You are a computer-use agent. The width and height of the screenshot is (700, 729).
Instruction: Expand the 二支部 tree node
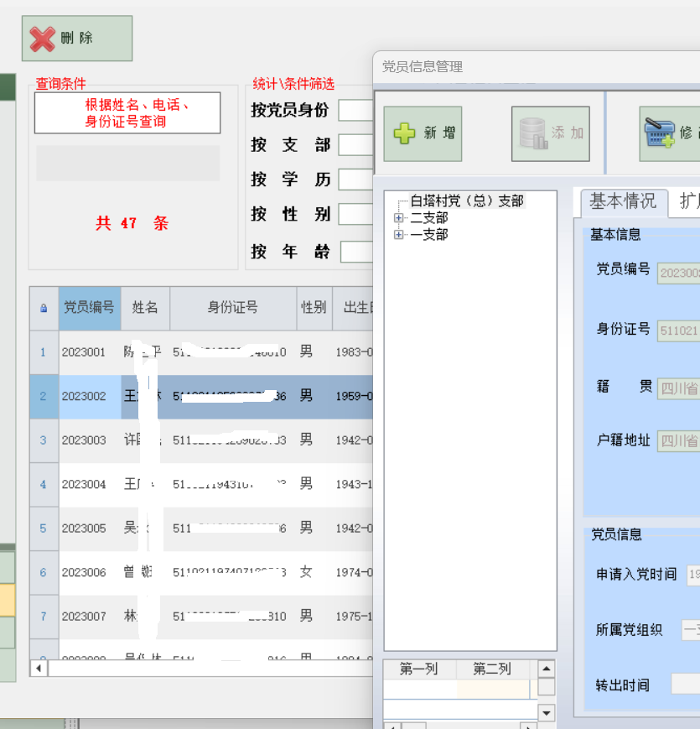pos(399,218)
